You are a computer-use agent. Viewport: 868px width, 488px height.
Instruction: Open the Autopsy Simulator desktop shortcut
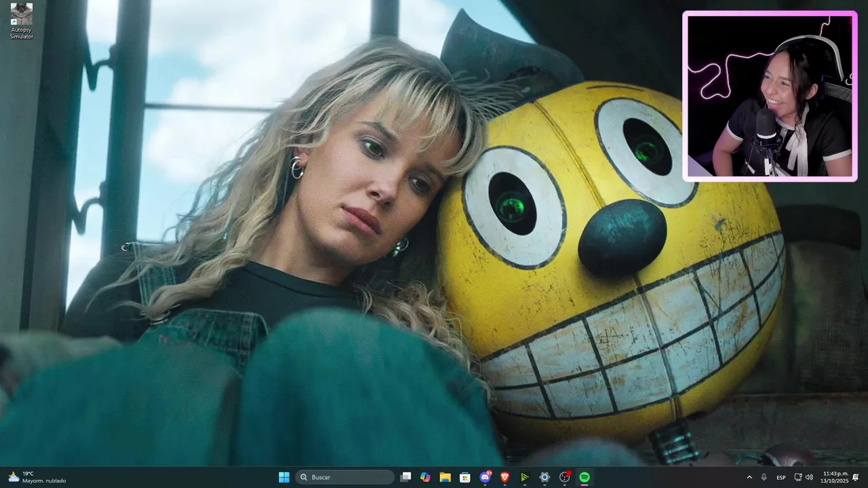click(21, 22)
